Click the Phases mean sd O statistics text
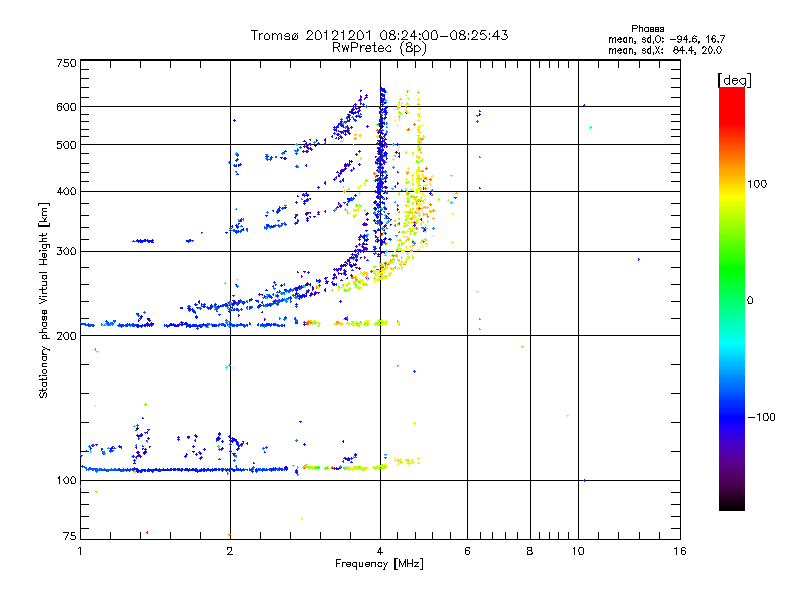This screenshot has height=600, width=800. click(666, 39)
